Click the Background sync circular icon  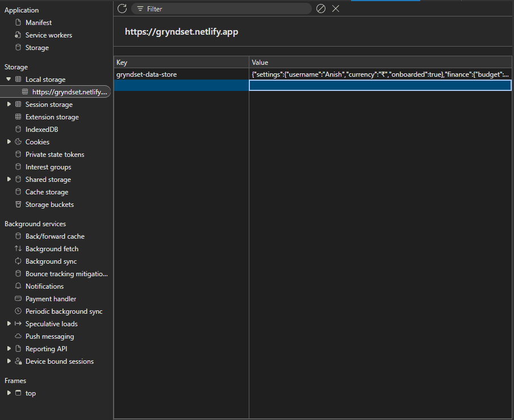click(18, 261)
